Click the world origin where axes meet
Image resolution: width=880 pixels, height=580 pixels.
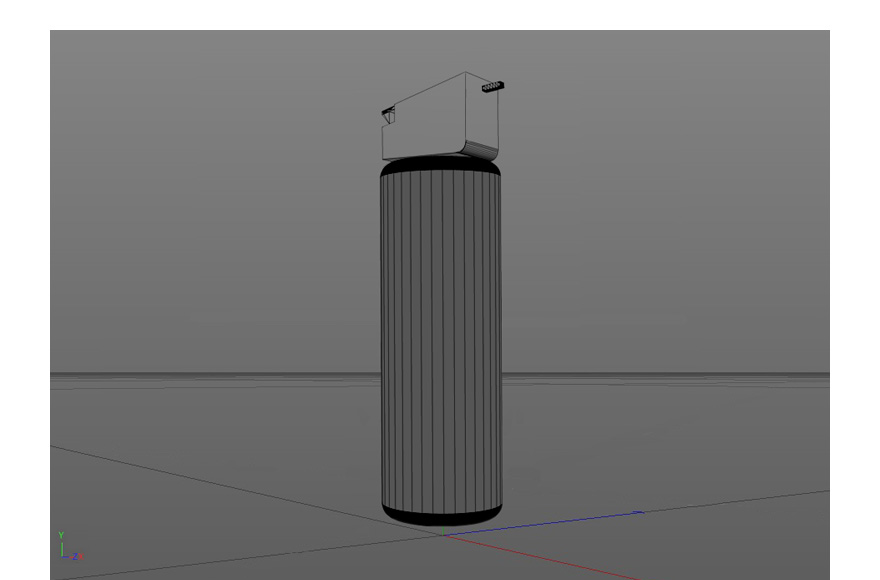coord(445,535)
